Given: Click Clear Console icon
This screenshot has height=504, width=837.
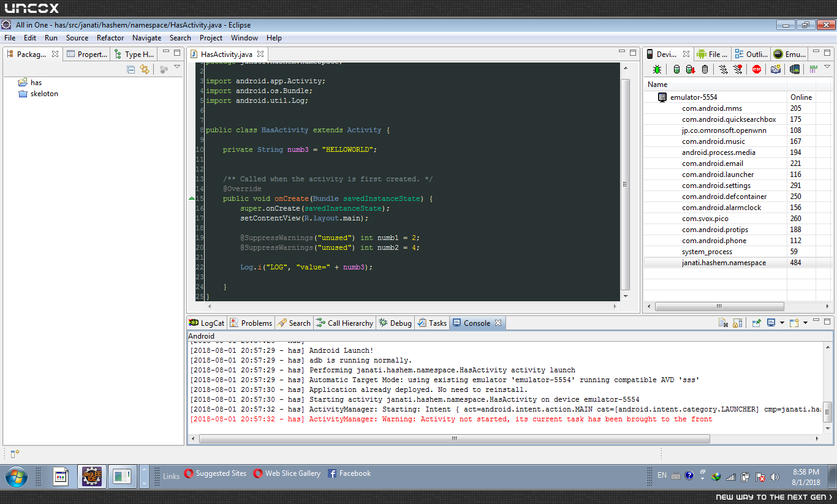Looking at the screenshot, I should tap(724, 323).
